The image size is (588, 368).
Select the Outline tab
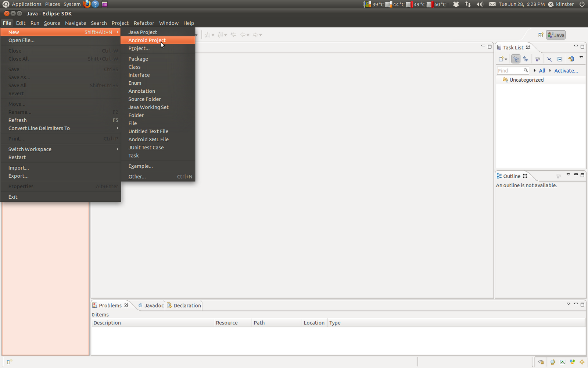[512, 176]
